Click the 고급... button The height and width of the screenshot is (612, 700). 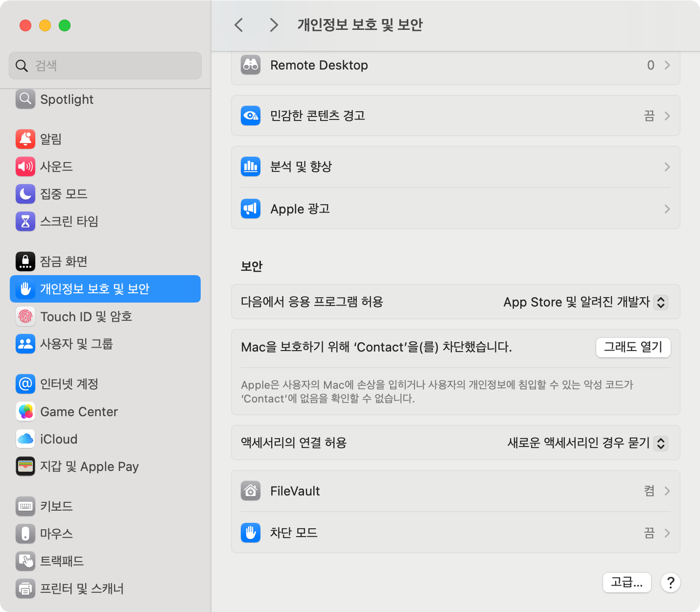627,582
